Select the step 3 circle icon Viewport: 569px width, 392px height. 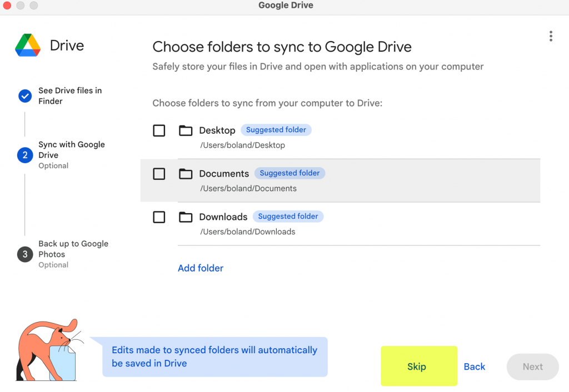point(25,254)
